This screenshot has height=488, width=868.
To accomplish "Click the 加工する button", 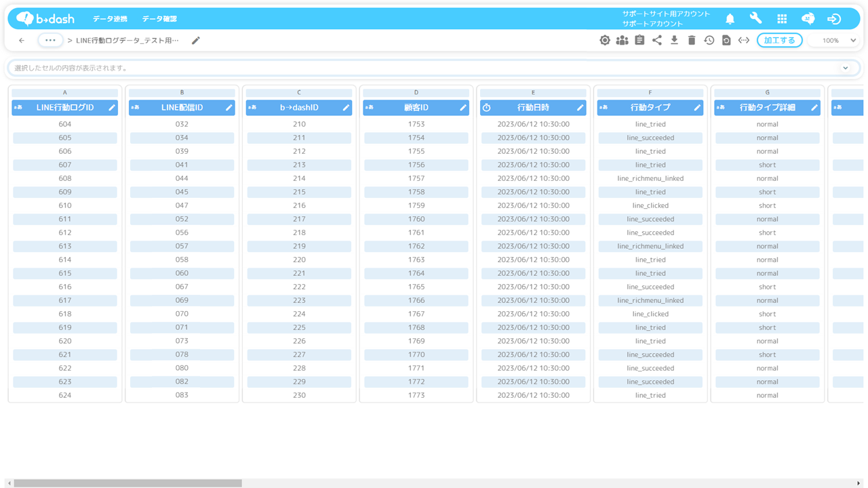I will 779,41.
